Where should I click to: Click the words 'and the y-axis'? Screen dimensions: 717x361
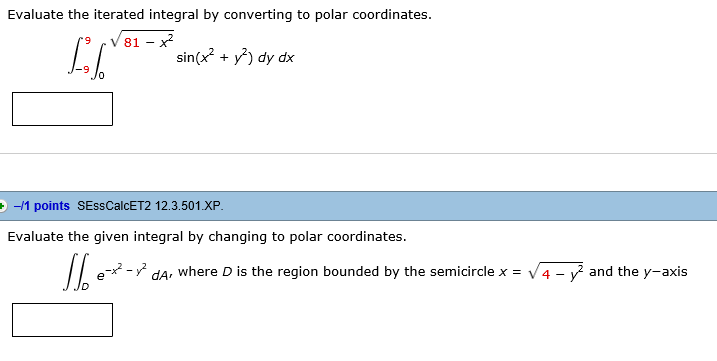pyautogui.click(x=638, y=272)
